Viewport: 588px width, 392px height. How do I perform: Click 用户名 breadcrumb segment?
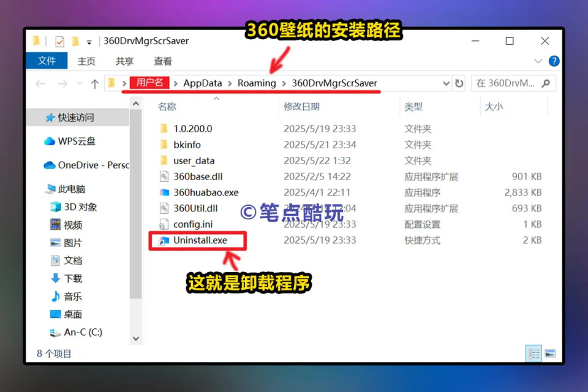point(149,83)
